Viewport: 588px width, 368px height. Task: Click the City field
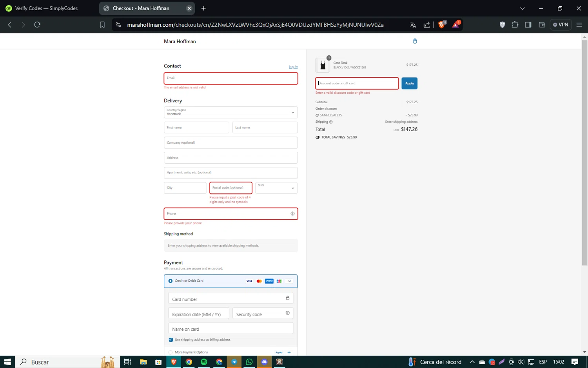(185, 188)
